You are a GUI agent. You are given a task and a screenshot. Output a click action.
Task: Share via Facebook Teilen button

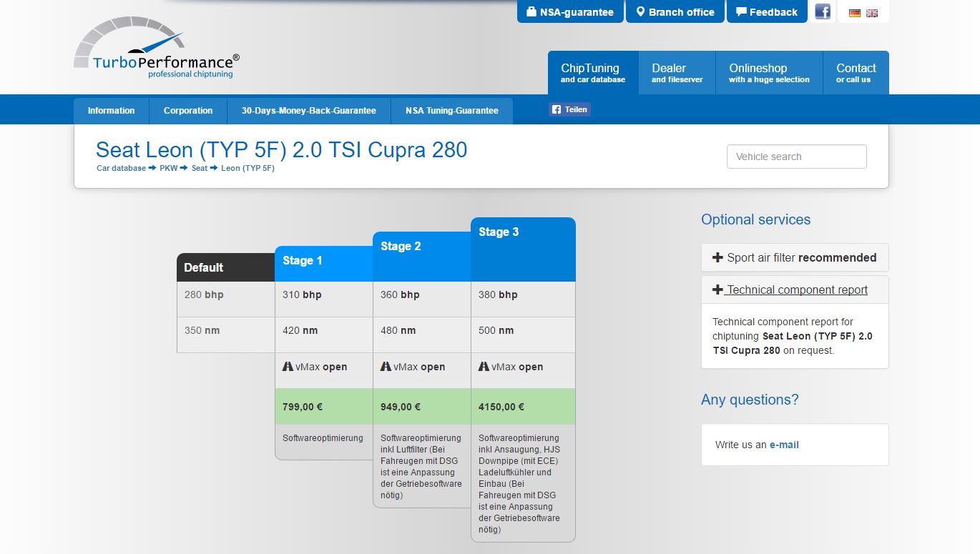570,109
